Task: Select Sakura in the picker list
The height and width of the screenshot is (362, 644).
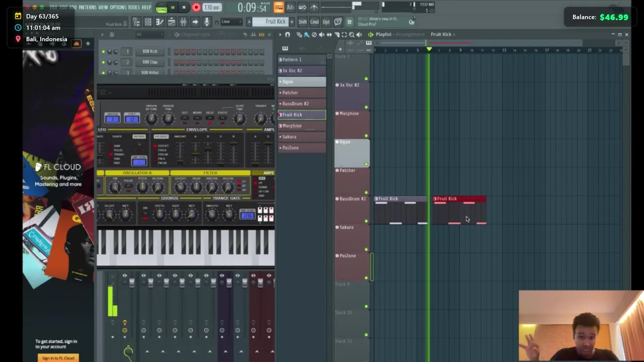Action: tap(302, 137)
